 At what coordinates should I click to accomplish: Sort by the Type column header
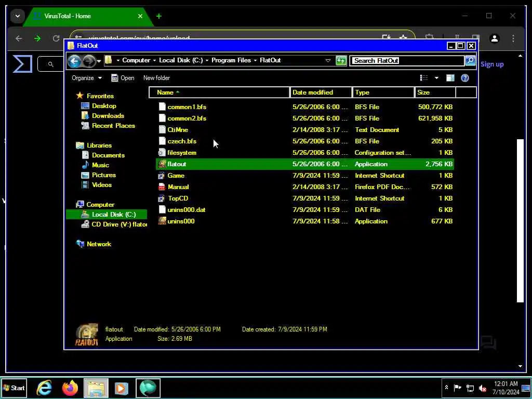[x=383, y=92]
